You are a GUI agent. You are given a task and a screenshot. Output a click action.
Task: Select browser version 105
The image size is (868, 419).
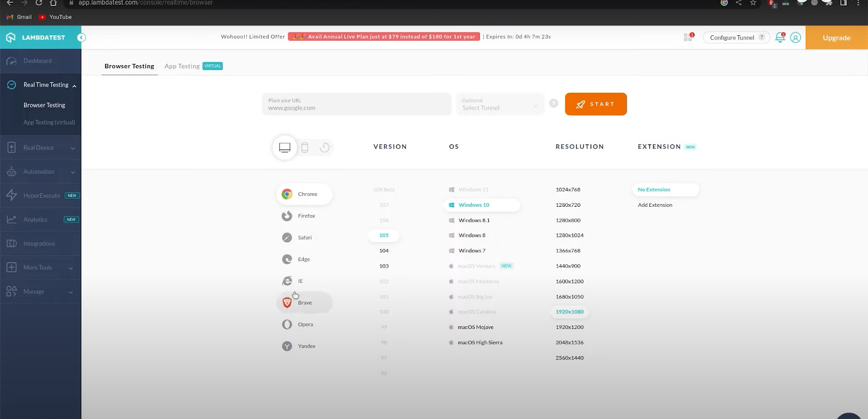pos(384,236)
